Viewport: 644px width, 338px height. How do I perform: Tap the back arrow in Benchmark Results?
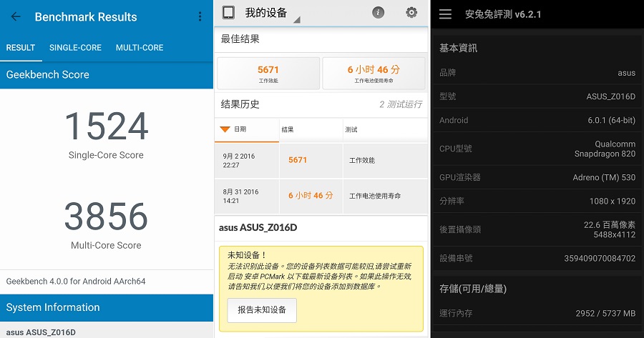(16, 16)
